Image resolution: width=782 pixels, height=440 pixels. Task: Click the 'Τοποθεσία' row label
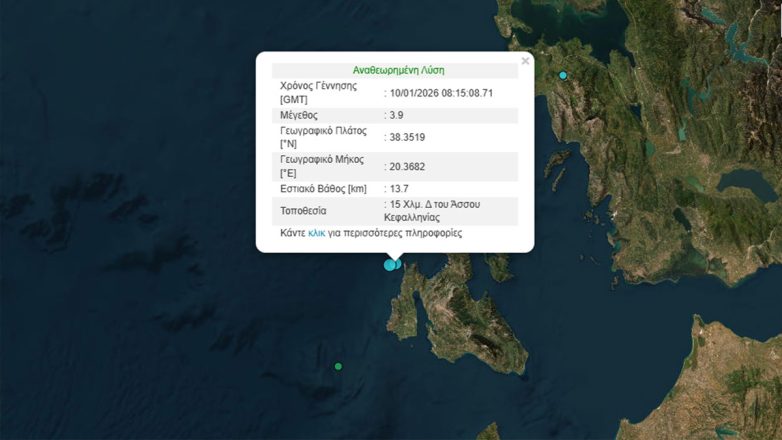pos(304,211)
